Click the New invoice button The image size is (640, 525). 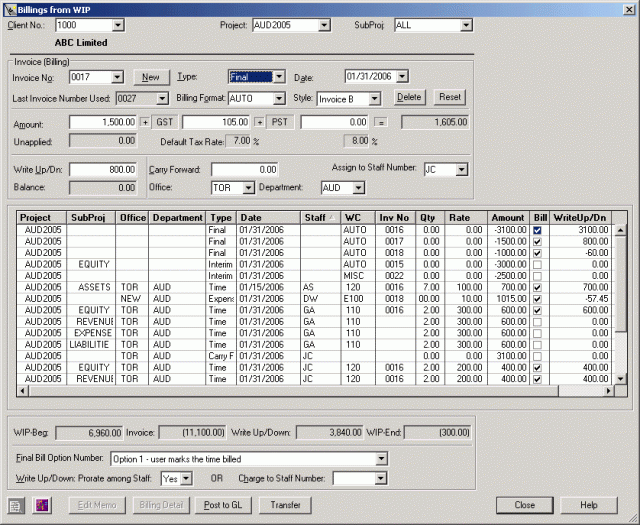coord(150,77)
